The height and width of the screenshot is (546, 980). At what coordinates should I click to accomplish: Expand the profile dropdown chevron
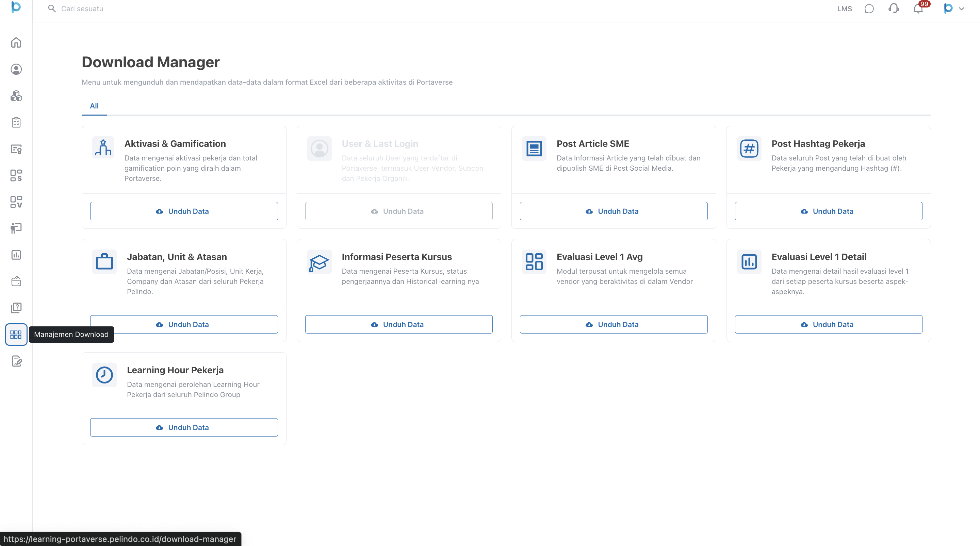click(961, 9)
